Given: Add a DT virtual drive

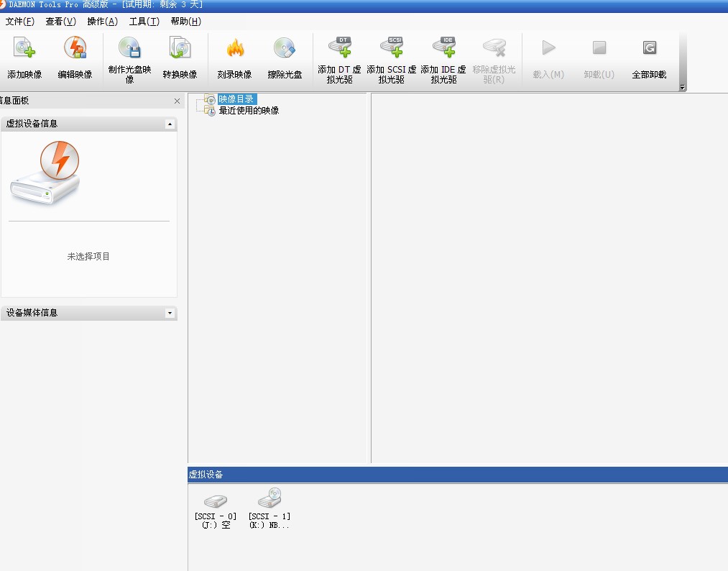Looking at the screenshot, I should click(339, 58).
